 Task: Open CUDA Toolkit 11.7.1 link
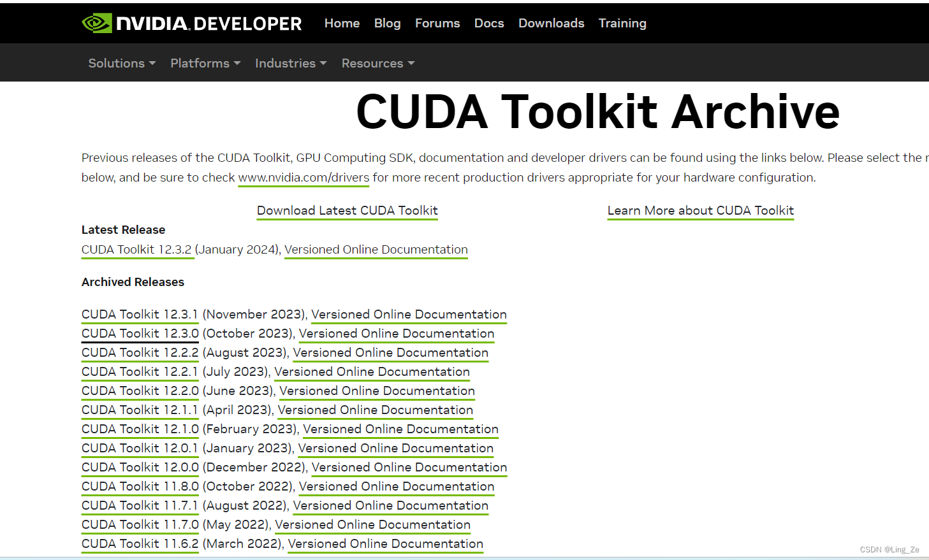(x=140, y=506)
